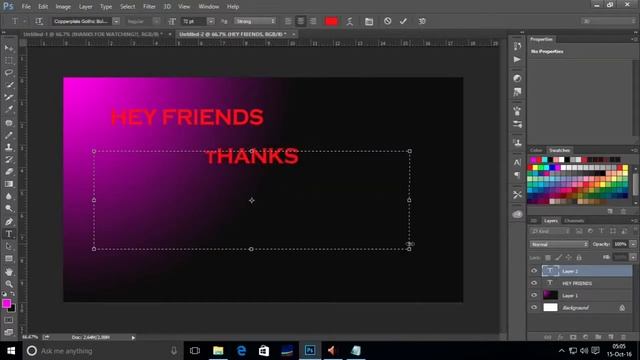Select the Horizontal Type tool in toolbox

click(9, 234)
